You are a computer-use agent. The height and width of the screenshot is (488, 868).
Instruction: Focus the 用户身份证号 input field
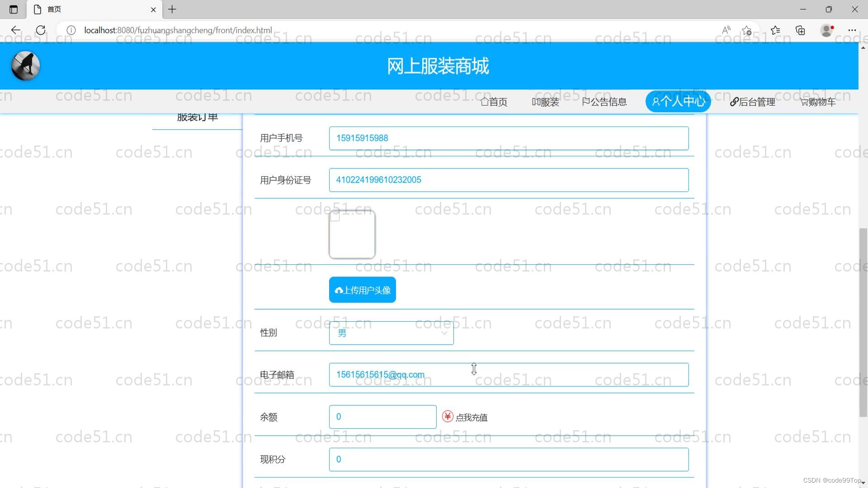coord(509,180)
